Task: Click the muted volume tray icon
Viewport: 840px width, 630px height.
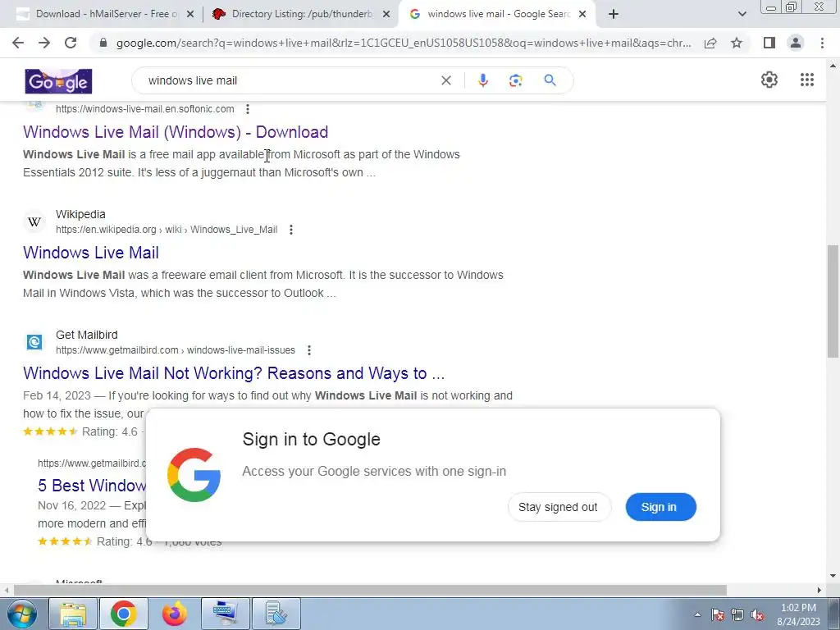Action: click(x=757, y=615)
